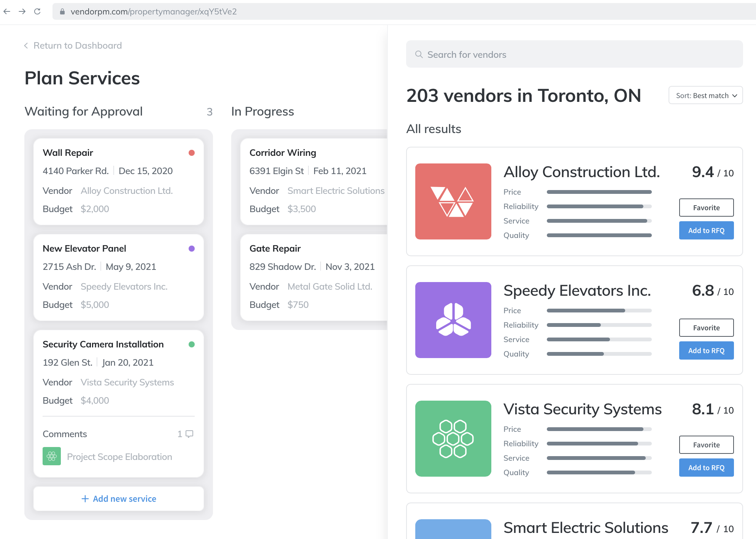Click the Search for vendors field
Image resolution: width=756 pixels, height=539 pixels.
pos(575,54)
